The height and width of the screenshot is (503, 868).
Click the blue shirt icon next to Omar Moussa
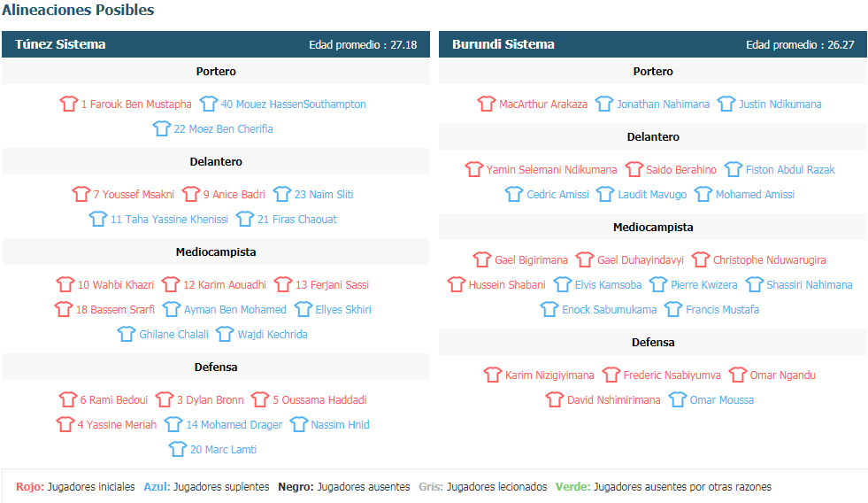click(678, 399)
